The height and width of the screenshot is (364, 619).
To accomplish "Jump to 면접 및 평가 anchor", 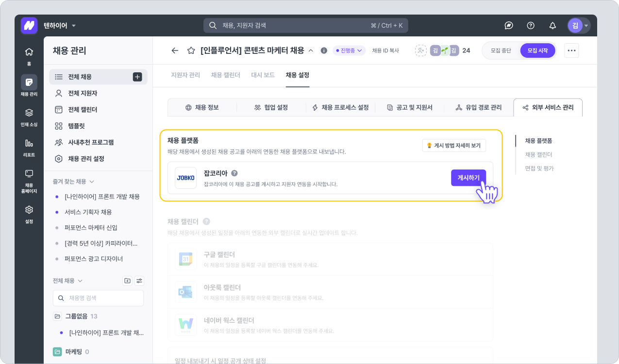I will (539, 168).
